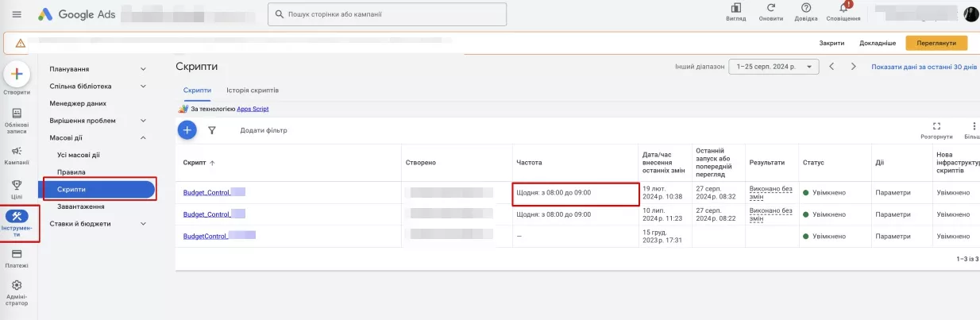This screenshot has width=980, height=320.
Task: Collapse the Масові дії section
Action: tap(143, 137)
